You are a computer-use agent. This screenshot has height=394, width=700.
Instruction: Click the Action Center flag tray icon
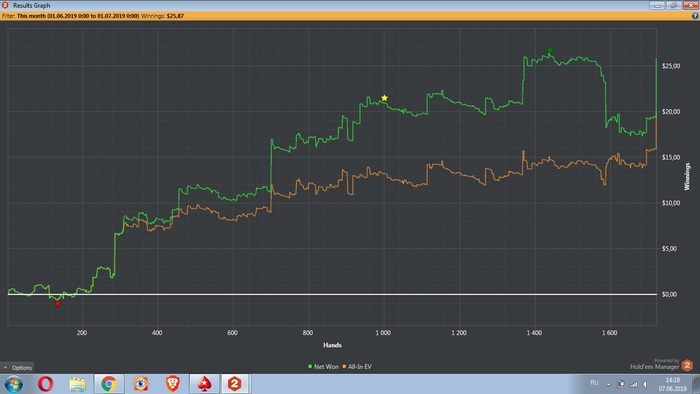621,384
